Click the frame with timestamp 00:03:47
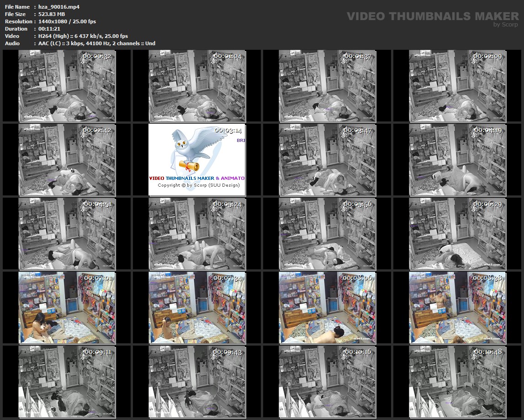Viewport: 524px width, 420px height. [327, 160]
